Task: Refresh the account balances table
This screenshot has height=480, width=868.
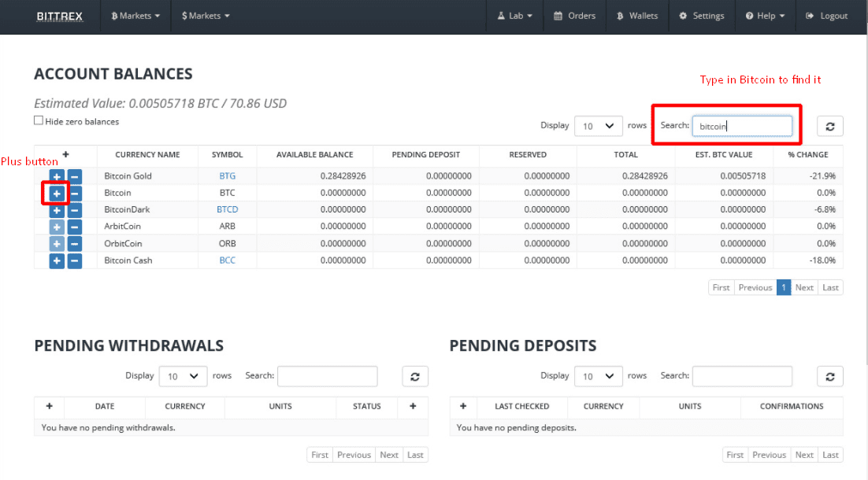Action: tap(830, 126)
